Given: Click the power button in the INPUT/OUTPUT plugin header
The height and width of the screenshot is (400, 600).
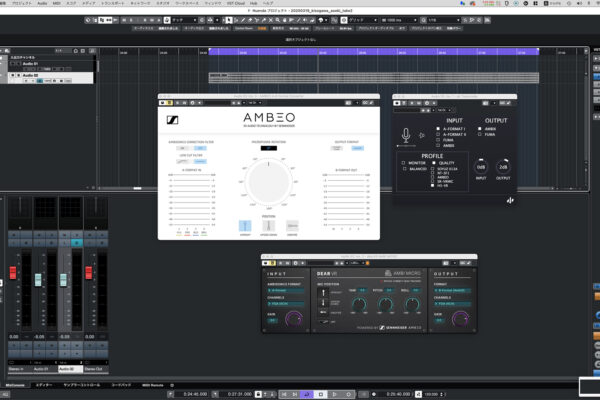Looking at the screenshot, I should point(397,103).
